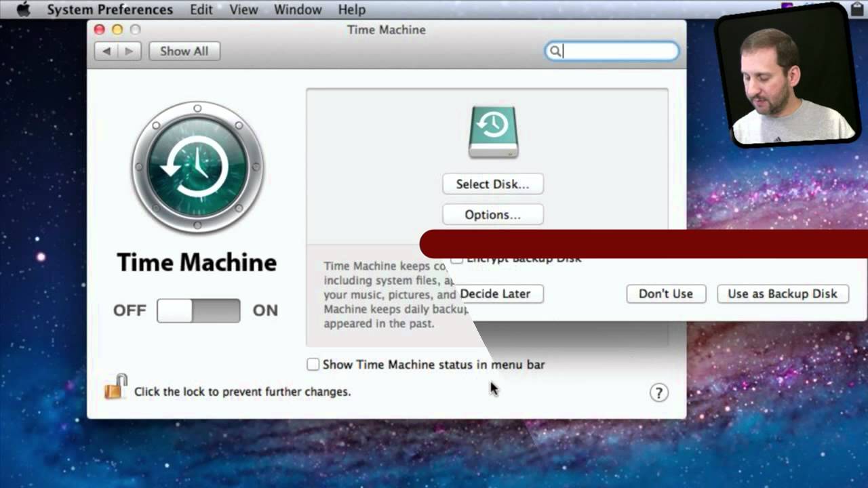Click the Show All button
The image size is (868, 488).
[x=184, y=51]
